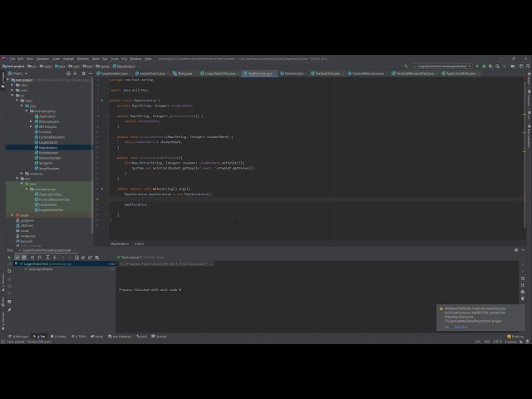Click the red error stripe indicator
The height and width of the screenshot is (399, 532).
click(x=525, y=79)
